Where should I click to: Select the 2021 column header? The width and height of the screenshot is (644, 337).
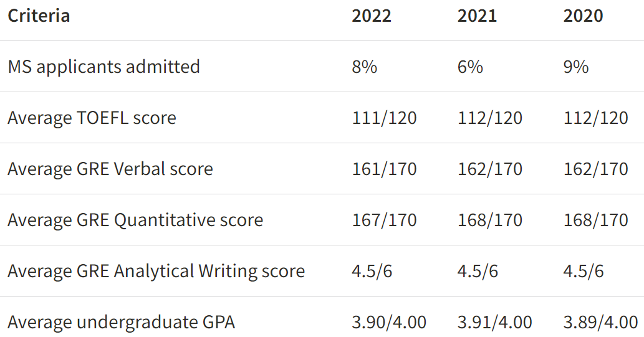point(477,16)
